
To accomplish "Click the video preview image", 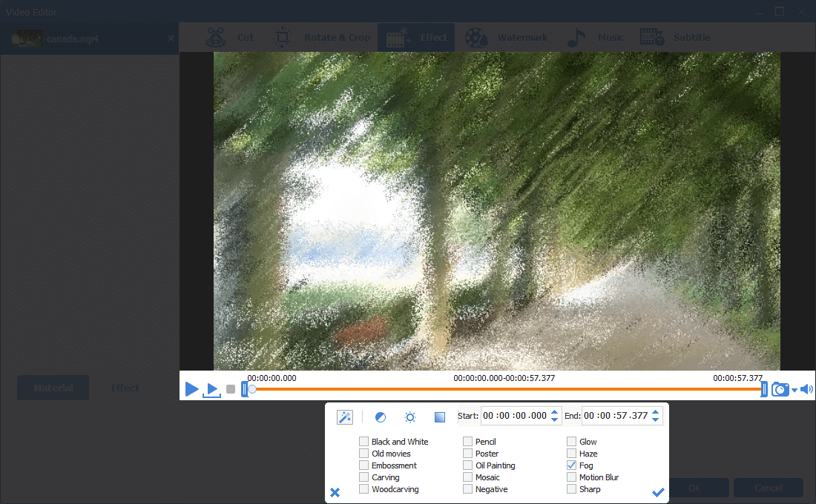I will 496,210.
